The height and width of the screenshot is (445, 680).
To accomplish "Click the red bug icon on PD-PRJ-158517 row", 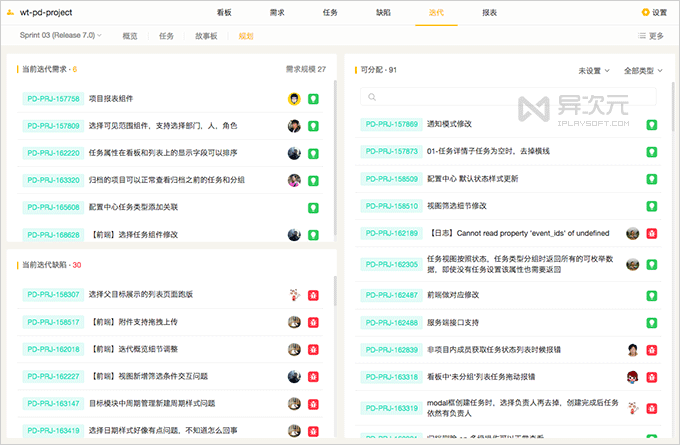I will click(x=313, y=322).
